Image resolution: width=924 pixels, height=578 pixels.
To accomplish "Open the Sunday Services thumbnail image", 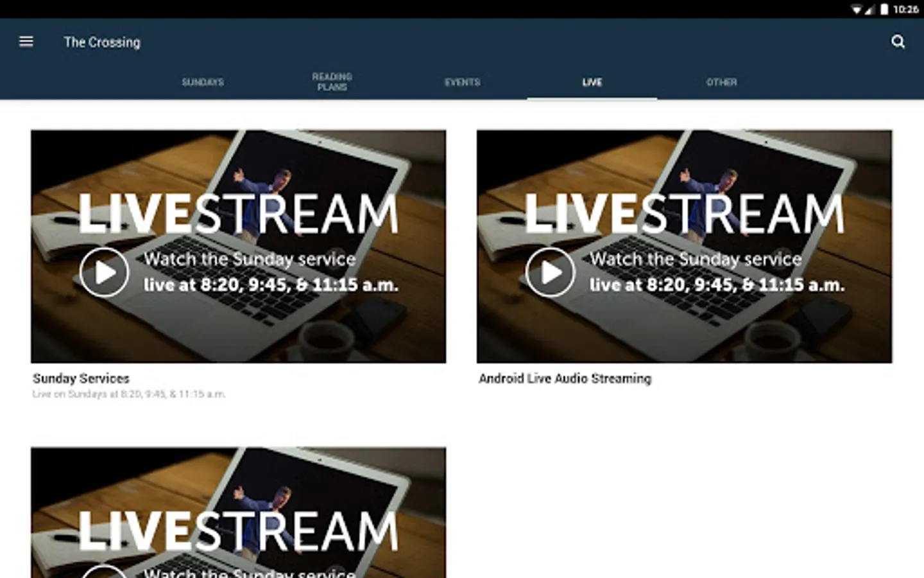I will 238,247.
